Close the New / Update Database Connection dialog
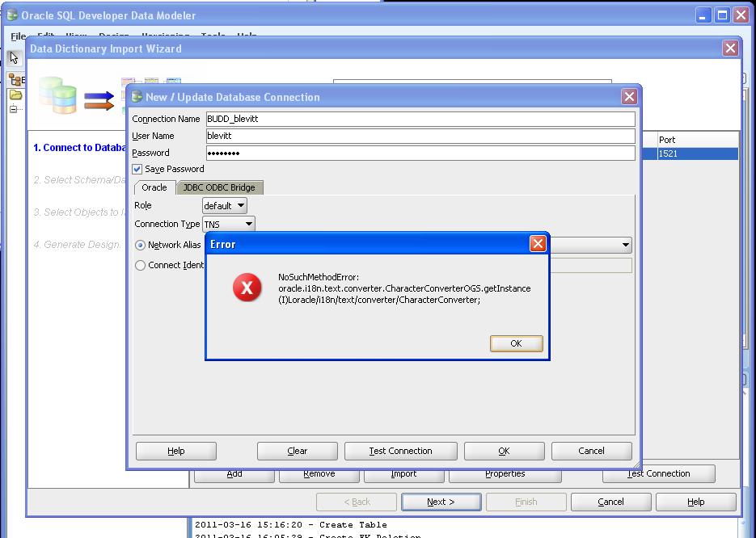This screenshot has width=756, height=538. [629, 97]
